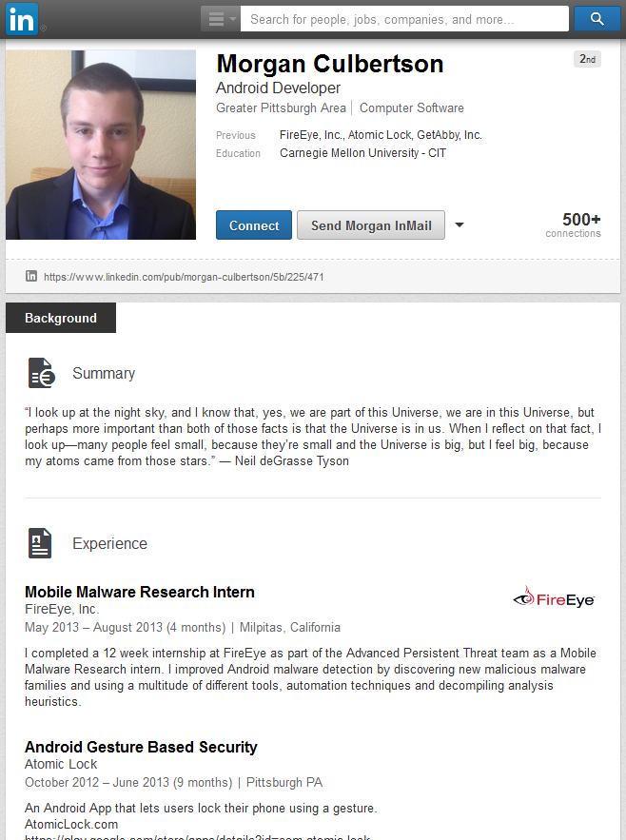
Task: Open the 500+ connections link
Action: click(574, 225)
